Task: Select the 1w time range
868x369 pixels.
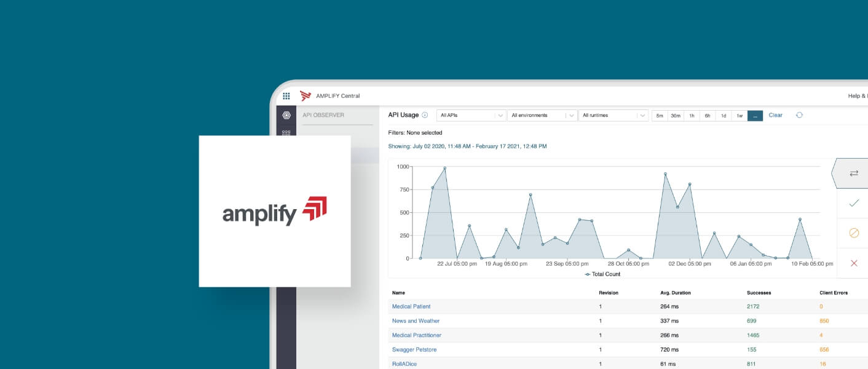Action: (740, 115)
